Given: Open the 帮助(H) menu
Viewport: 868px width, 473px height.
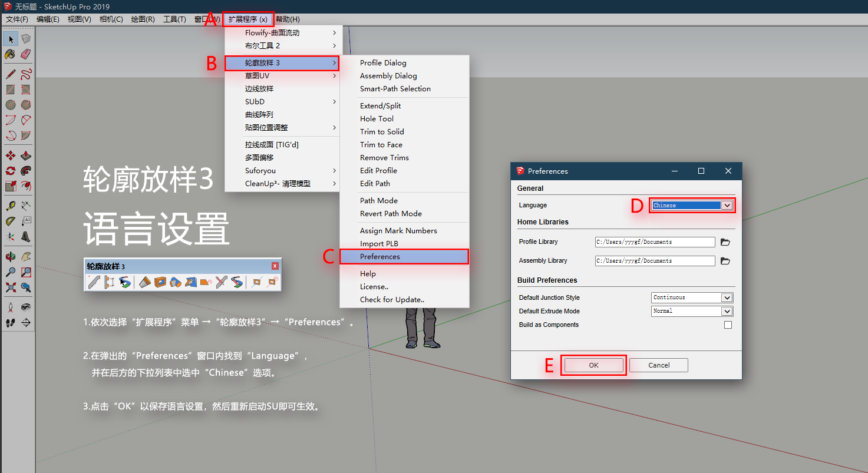Looking at the screenshot, I should point(288,19).
